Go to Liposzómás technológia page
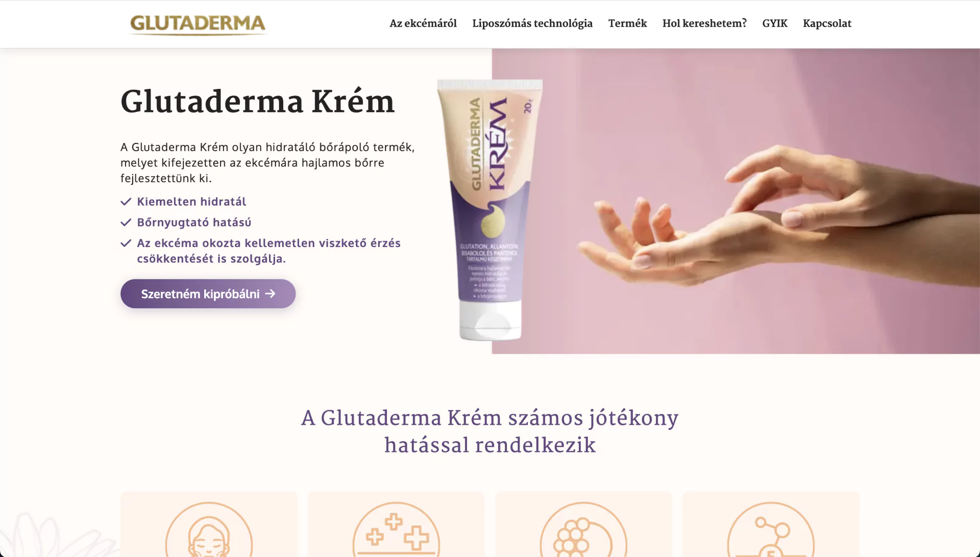The image size is (980, 557). (x=532, y=23)
